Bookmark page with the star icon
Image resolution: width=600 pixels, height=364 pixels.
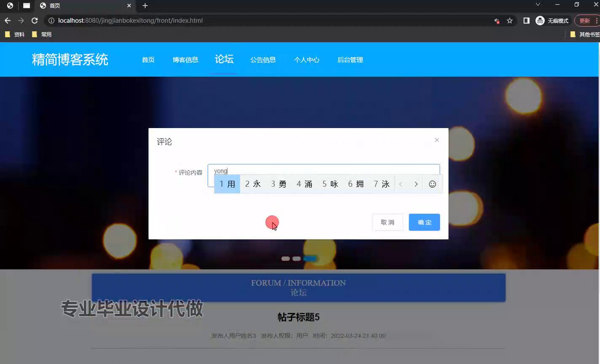coord(510,21)
